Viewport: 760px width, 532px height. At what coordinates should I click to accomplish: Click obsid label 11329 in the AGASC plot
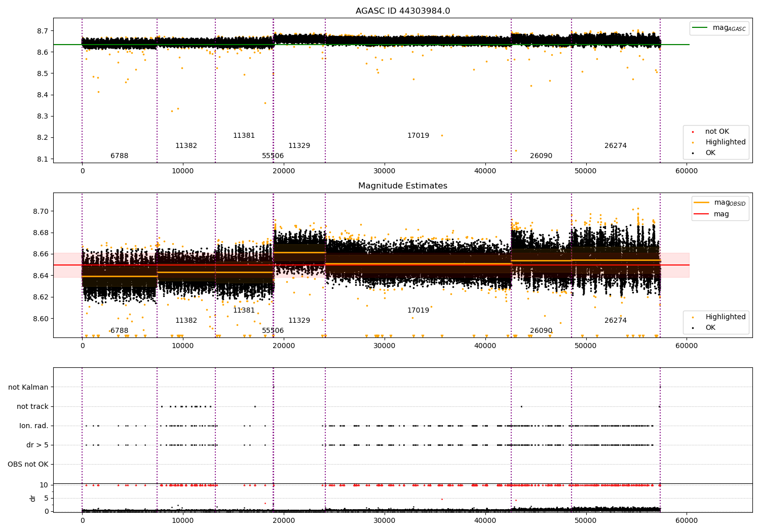click(299, 146)
